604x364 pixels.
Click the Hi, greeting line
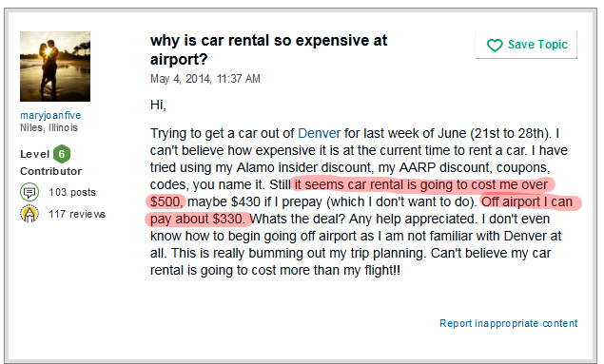(158, 105)
